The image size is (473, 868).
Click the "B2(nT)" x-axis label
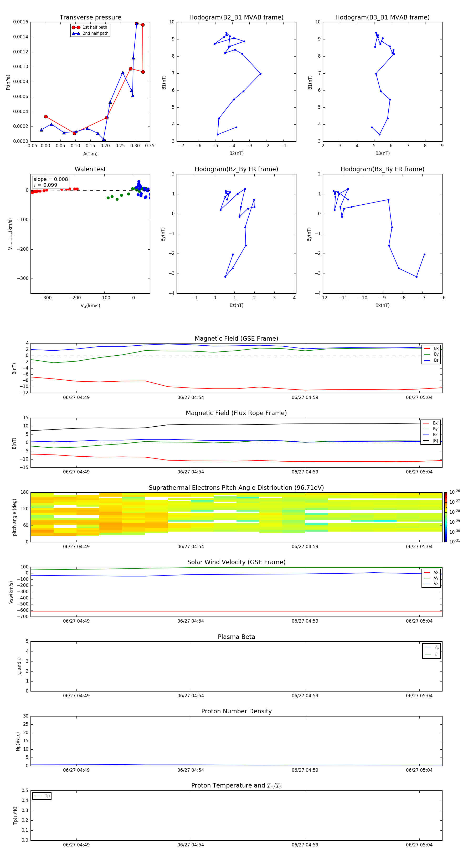236,153
